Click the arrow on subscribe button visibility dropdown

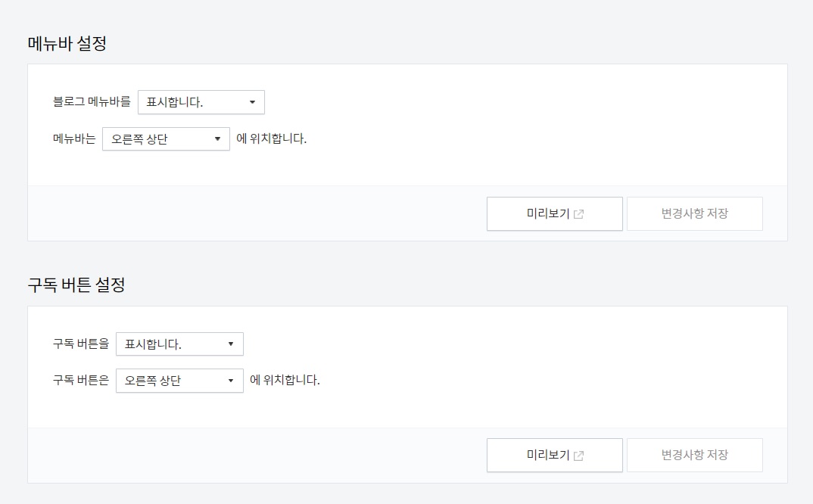(231, 344)
